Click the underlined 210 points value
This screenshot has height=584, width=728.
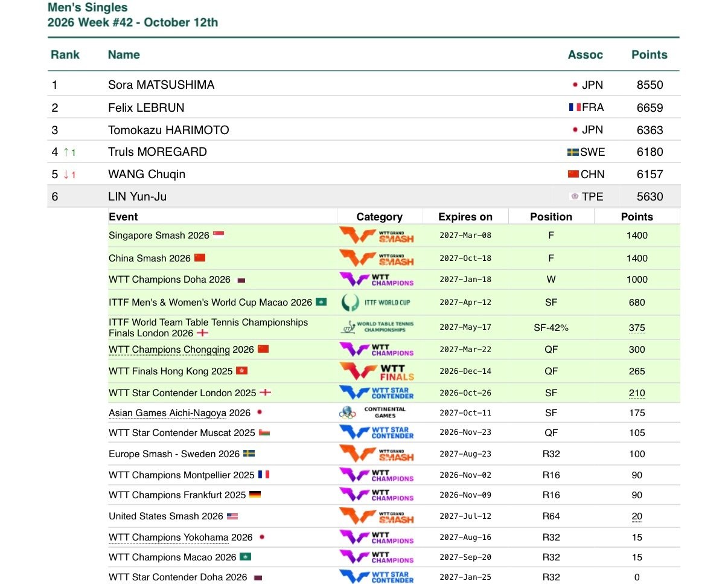point(637,393)
